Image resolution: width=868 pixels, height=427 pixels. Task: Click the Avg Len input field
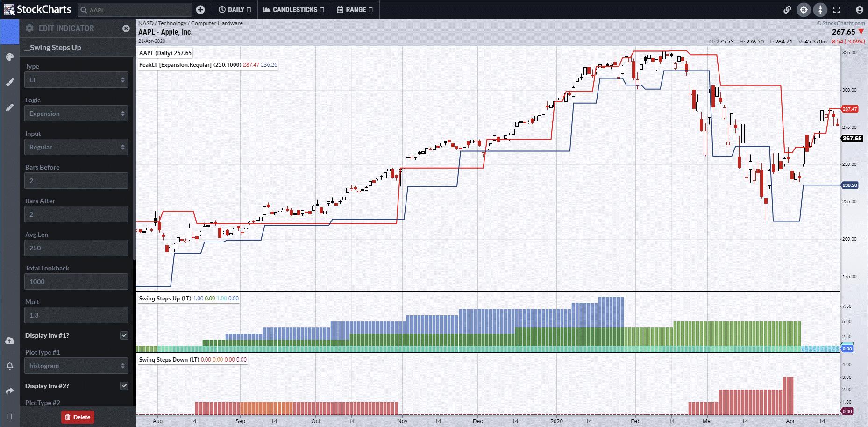[76, 248]
